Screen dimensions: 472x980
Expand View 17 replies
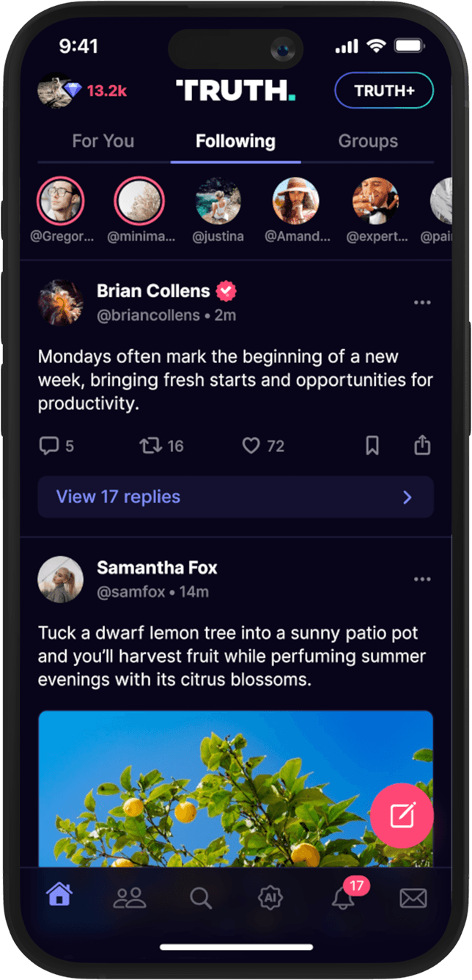pyautogui.click(x=235, y=497)
